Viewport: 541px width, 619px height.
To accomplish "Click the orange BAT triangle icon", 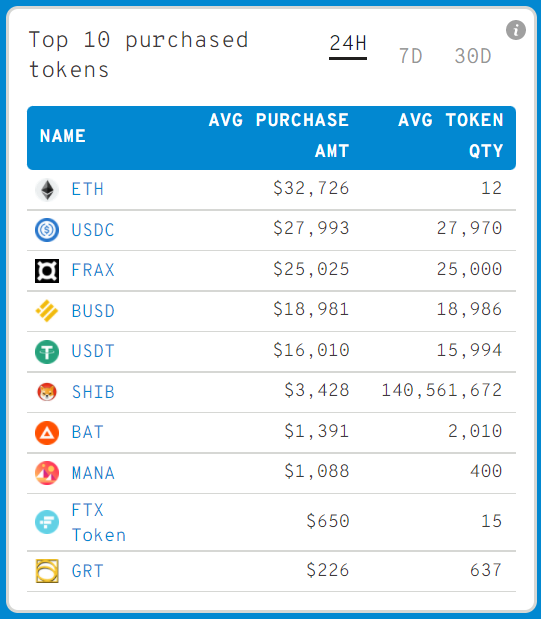I will (x=47, y=433).
